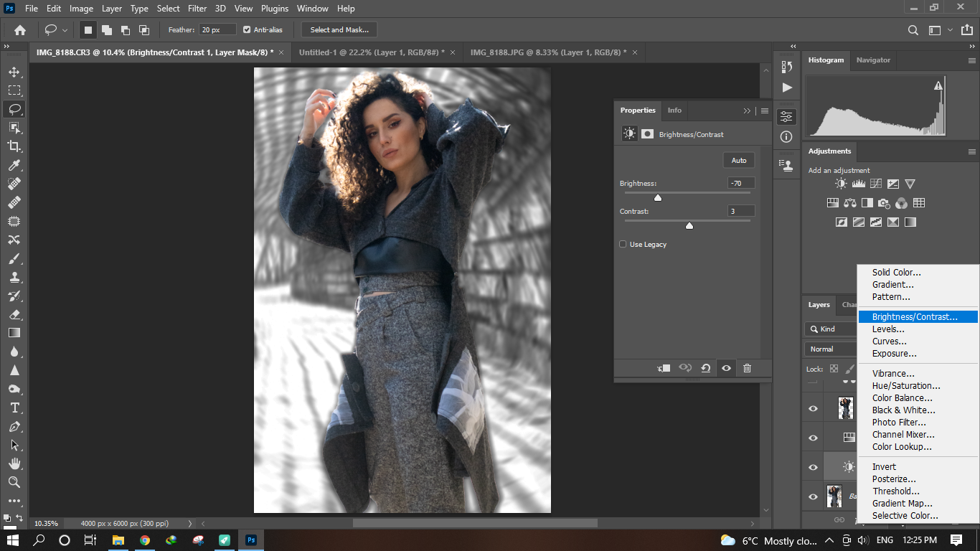Select the Eraser tool
Screen dimensions: 980x551
(x=14, y=314)
